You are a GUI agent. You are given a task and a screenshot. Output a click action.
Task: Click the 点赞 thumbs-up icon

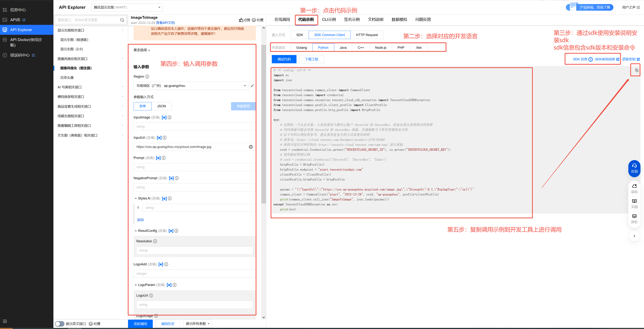241,20
